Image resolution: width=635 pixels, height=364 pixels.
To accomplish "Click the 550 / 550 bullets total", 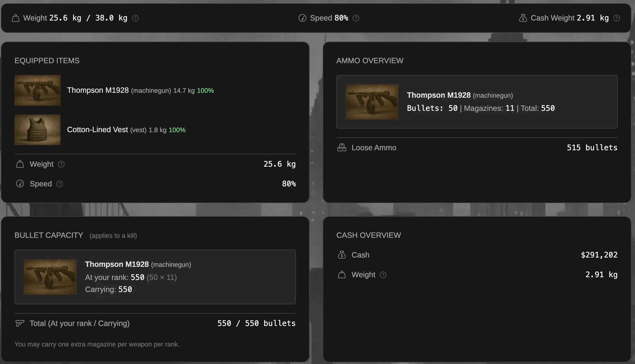I will (256, 323).
